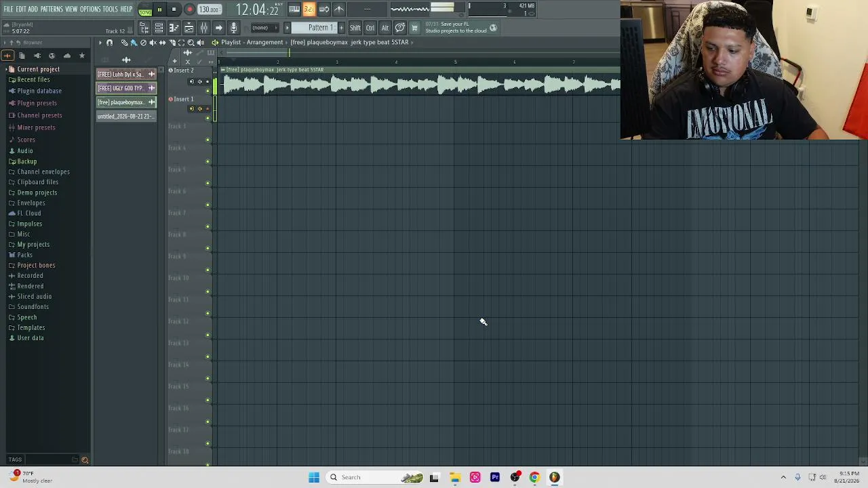Open the EDIT menu
This screenshot has width=868, height=488.
click(x=21, y=9)
